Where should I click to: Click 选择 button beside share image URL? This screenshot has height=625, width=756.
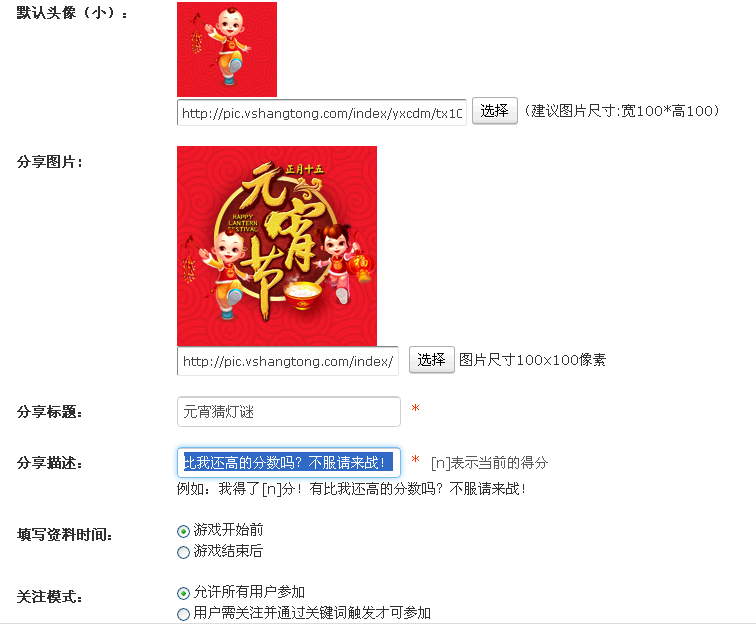pyautogui.click(x=432, y=360)
